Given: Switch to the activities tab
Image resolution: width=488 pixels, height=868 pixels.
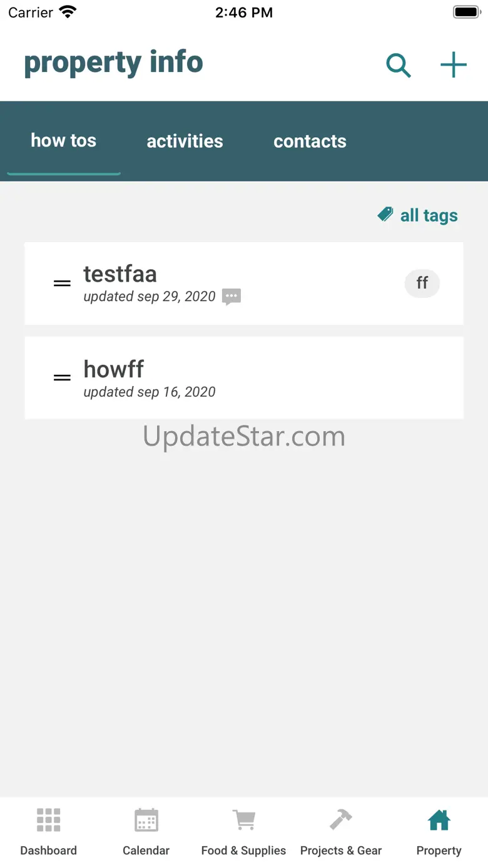Looking at the screenshot, I should click(x=185, y=141).
